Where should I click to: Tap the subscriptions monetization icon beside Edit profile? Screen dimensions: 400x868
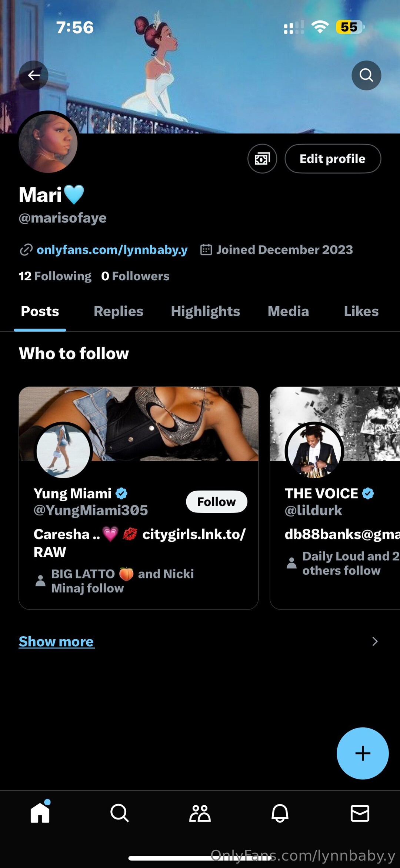pos(262,159)
